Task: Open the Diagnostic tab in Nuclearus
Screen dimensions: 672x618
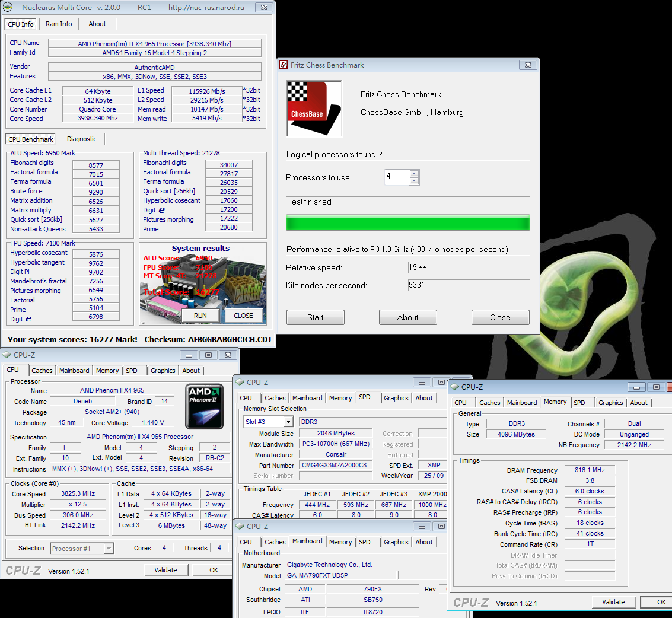Action: click(x=81, y=139)
